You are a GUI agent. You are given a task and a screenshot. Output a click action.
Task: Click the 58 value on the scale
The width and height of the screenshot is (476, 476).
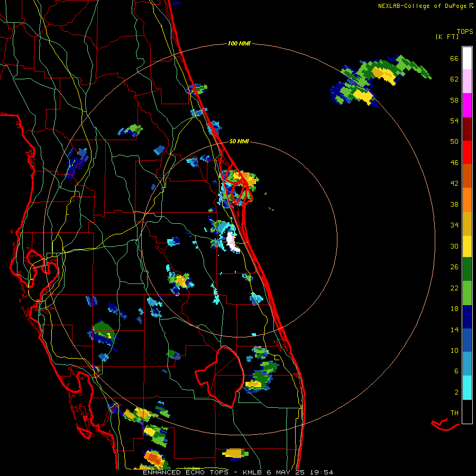click(454, 100)
